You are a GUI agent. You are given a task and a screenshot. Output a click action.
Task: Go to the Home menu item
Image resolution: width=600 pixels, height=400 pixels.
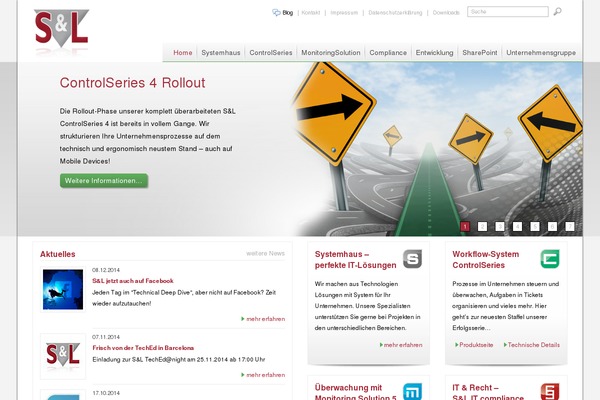pos(183,53)
